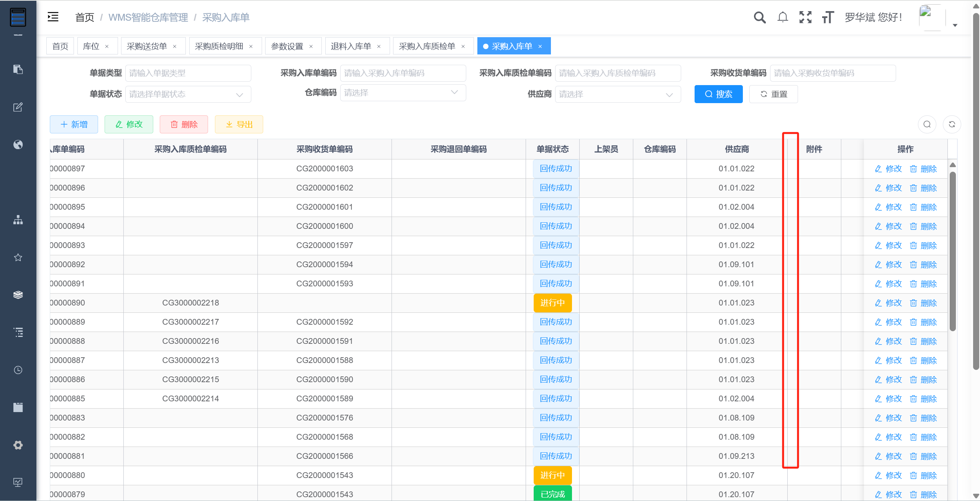Screen dimensions: 980x501
Task: Close the 参数设置 tab
Action: [311, 46]
